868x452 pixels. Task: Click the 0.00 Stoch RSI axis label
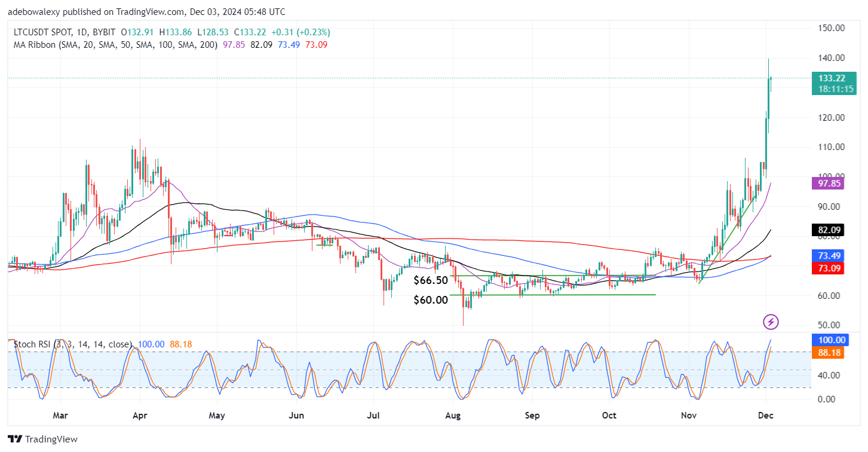(x=827, y=399)
